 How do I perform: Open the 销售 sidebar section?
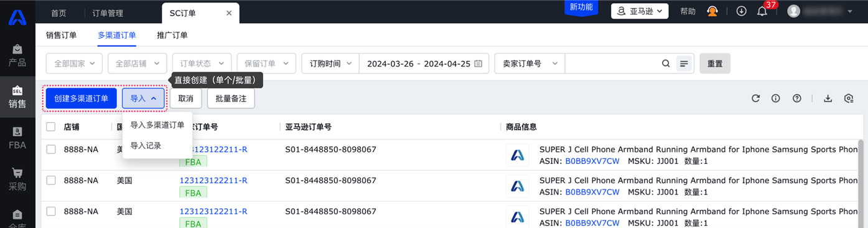point(17,97)
